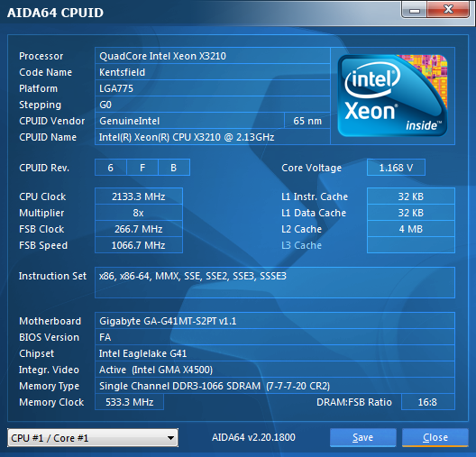Open the CPU #1 / Core #1 dropdown
Screen dimensions: 476x457
pos(93,437)
